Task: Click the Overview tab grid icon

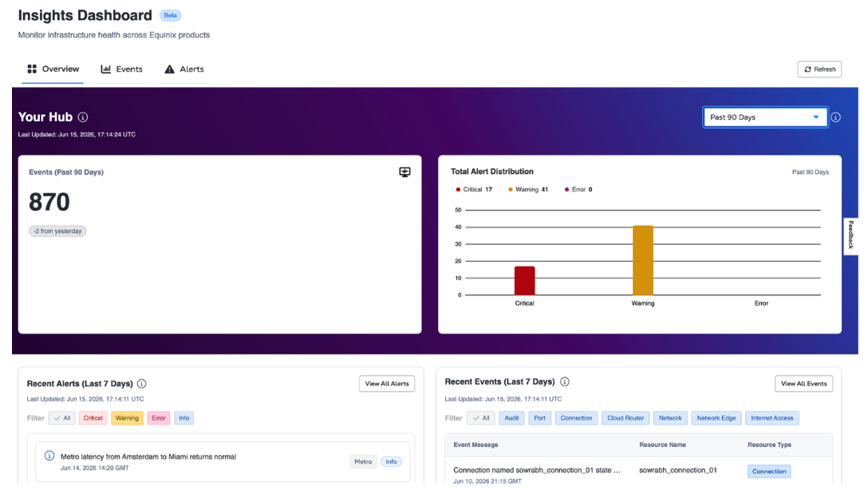Action: pos(32,69)
